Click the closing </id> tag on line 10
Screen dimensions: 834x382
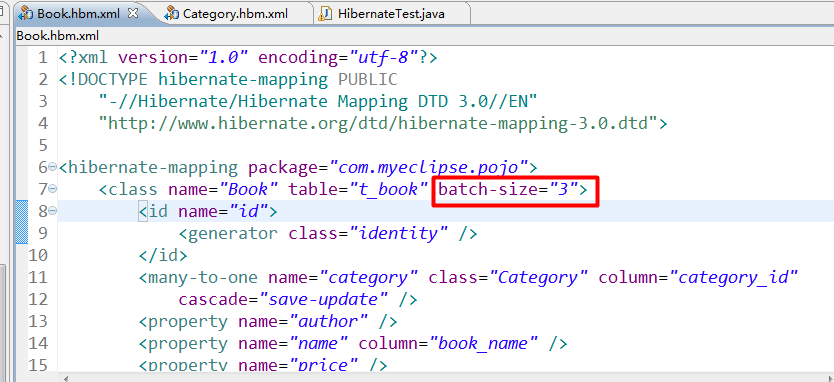point(163,255)
